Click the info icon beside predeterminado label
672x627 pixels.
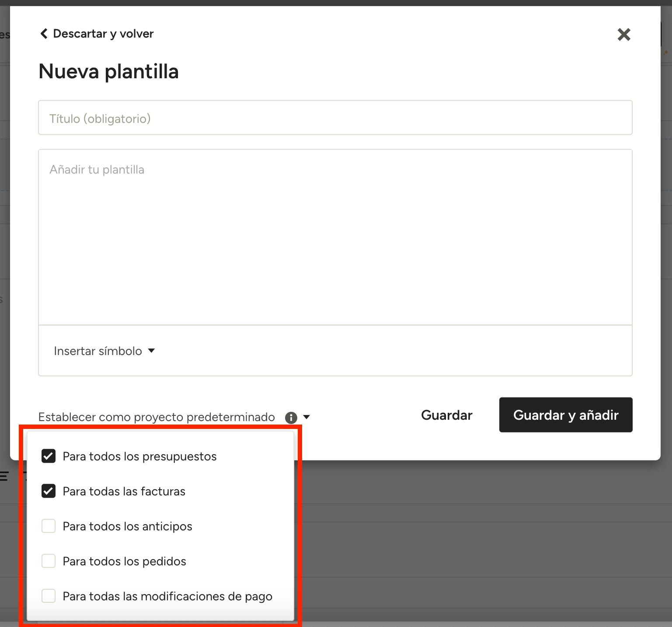pos(291,418)
